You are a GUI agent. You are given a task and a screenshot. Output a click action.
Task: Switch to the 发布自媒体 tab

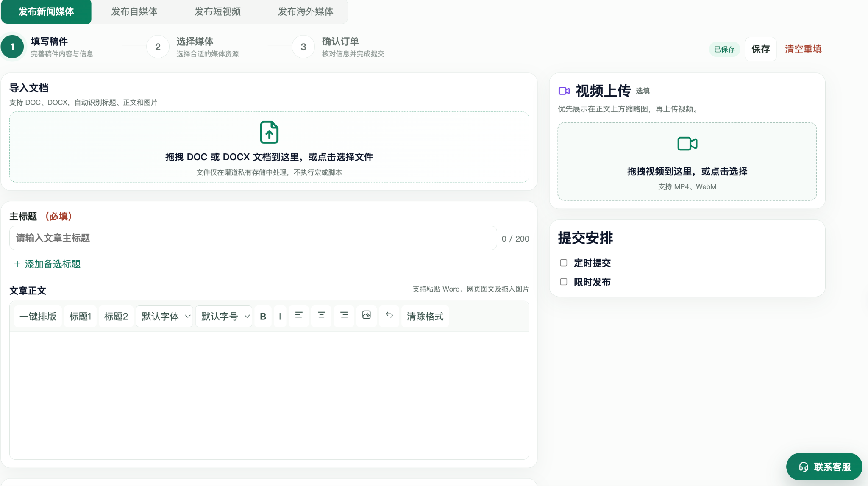coord(134,11)
